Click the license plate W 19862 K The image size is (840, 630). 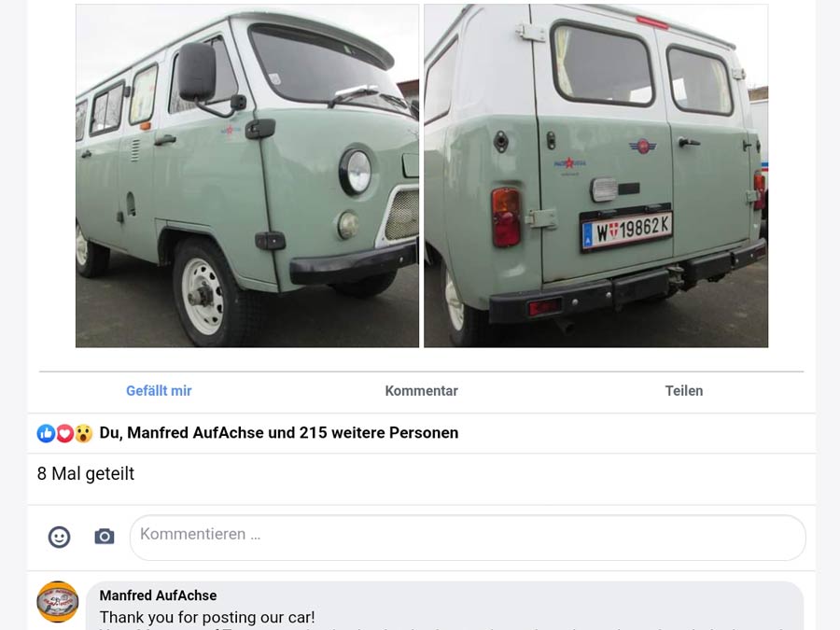coord(626,230)
